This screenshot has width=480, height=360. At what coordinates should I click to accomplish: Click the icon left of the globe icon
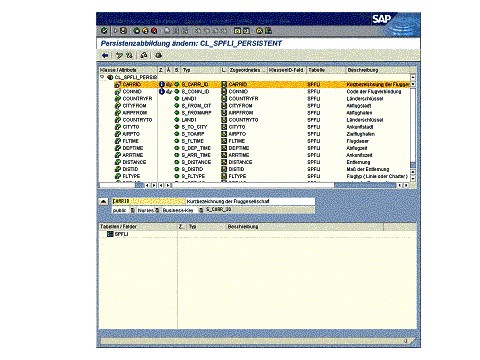click(144, 55)
